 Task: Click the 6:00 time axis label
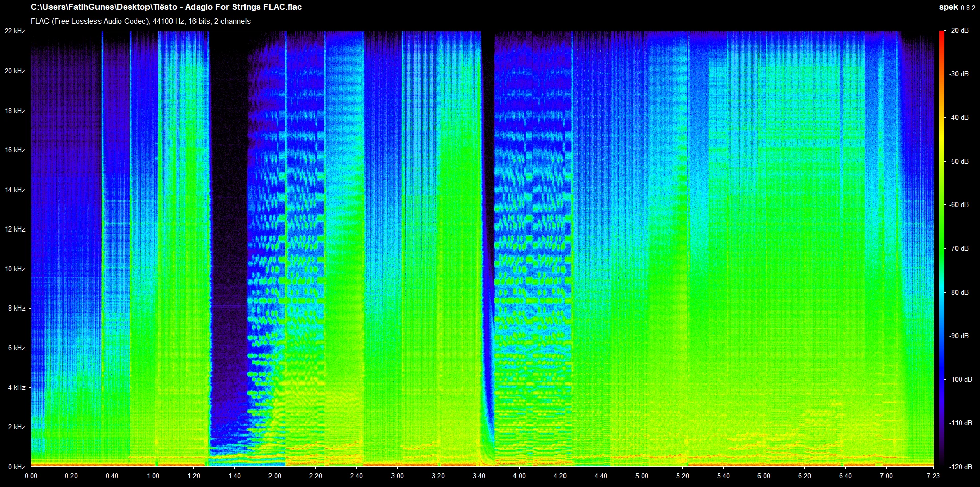(764, 476)
